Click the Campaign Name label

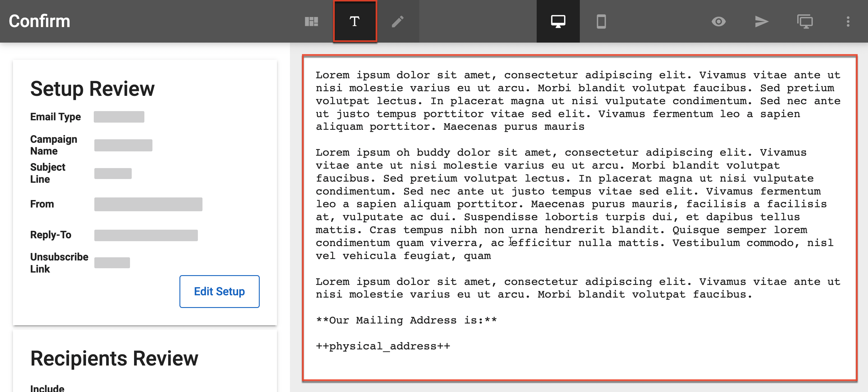click(54, 145)
